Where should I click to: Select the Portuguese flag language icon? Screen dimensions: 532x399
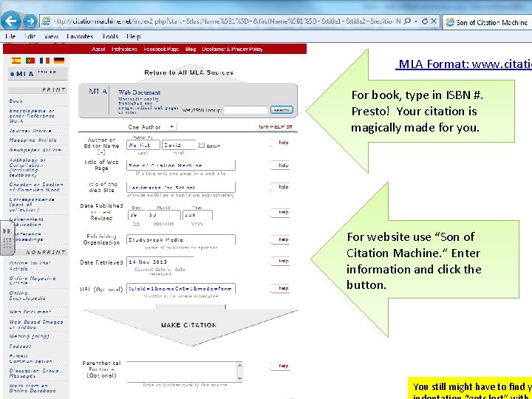click(x=30, y=61)
